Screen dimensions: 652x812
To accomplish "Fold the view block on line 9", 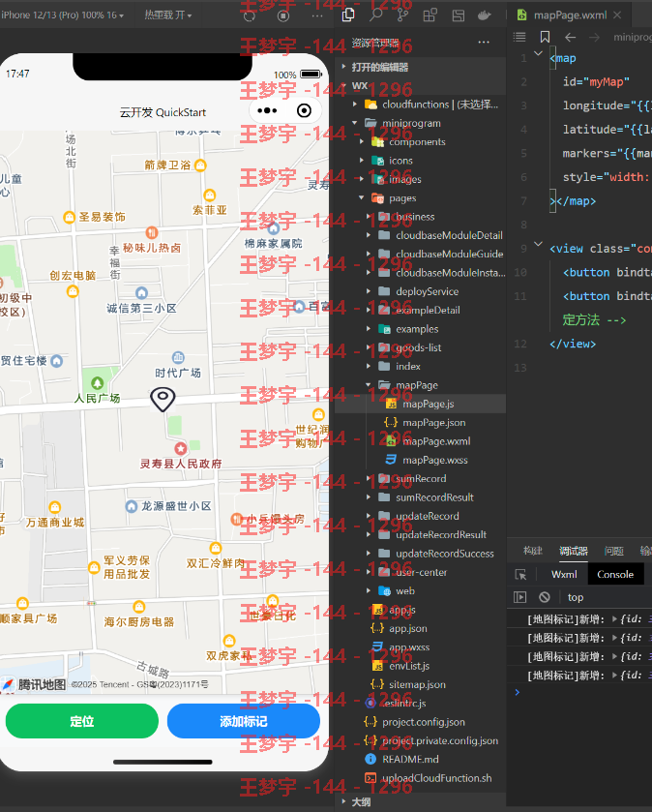I will click(x=538, y=244).
